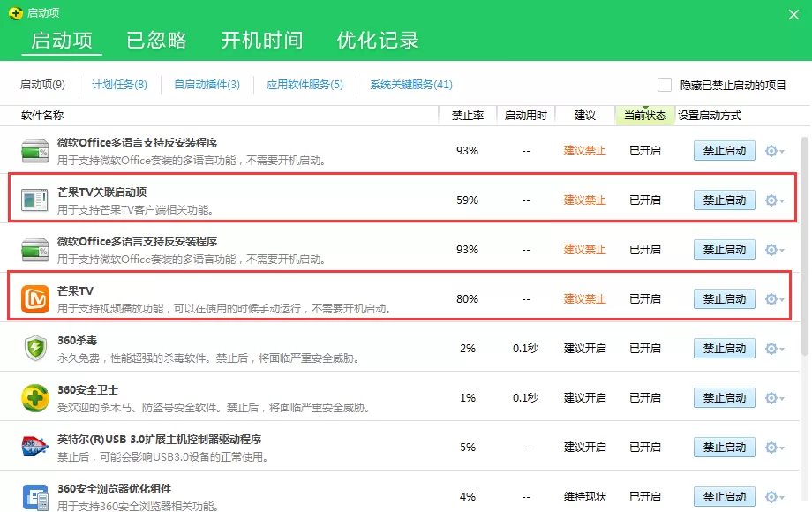
Task: Click the 360杀毒 name text
Action: pyautogui.click(x=77, y=341)
